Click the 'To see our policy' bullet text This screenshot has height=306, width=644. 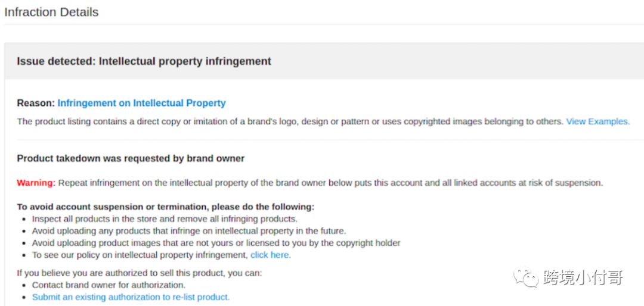140,255
